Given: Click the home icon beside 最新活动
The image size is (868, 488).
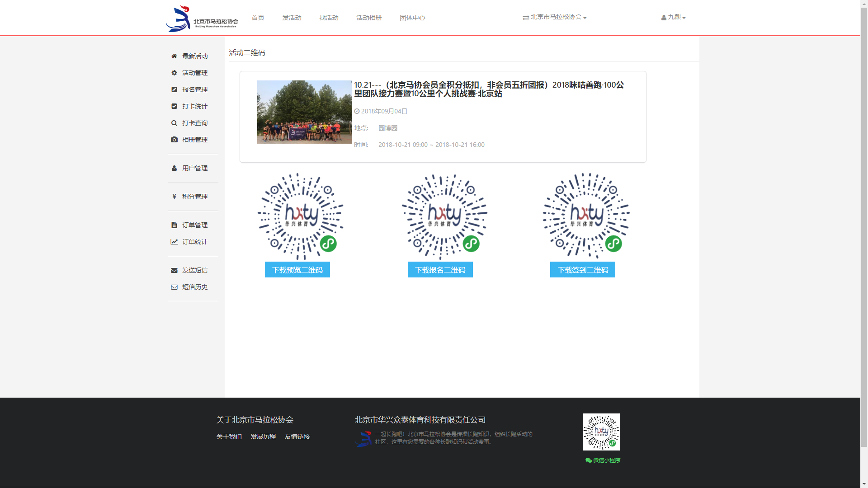Looking at the screenshot, I should click(x=174, y=56).
